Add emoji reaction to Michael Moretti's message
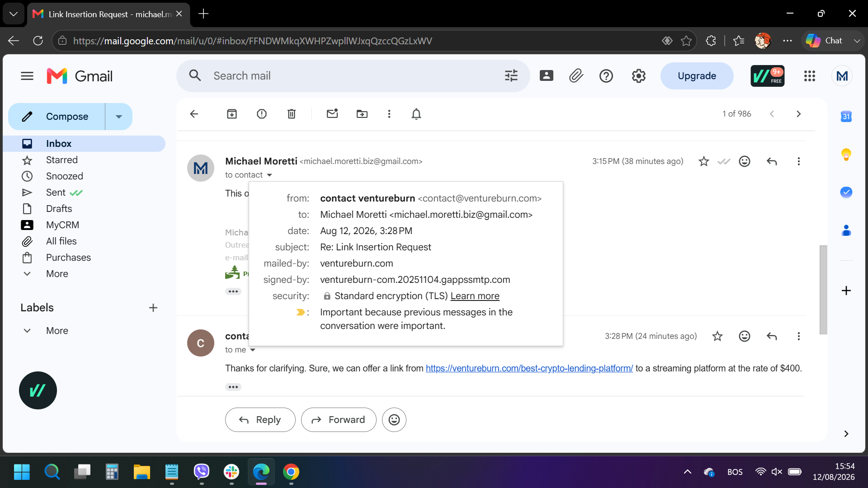 pyautogui.click(x=745, y=161)
